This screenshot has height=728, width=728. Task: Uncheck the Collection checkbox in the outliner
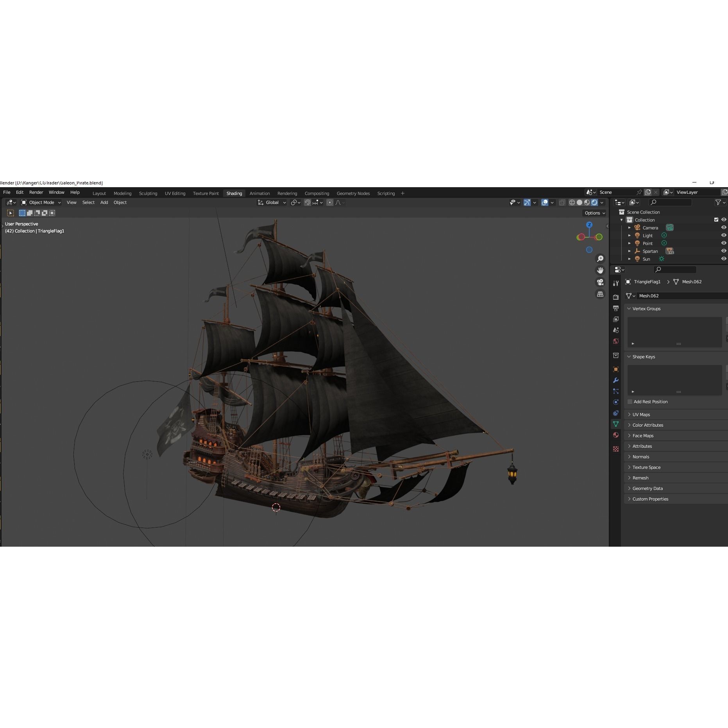click(716, 220)
